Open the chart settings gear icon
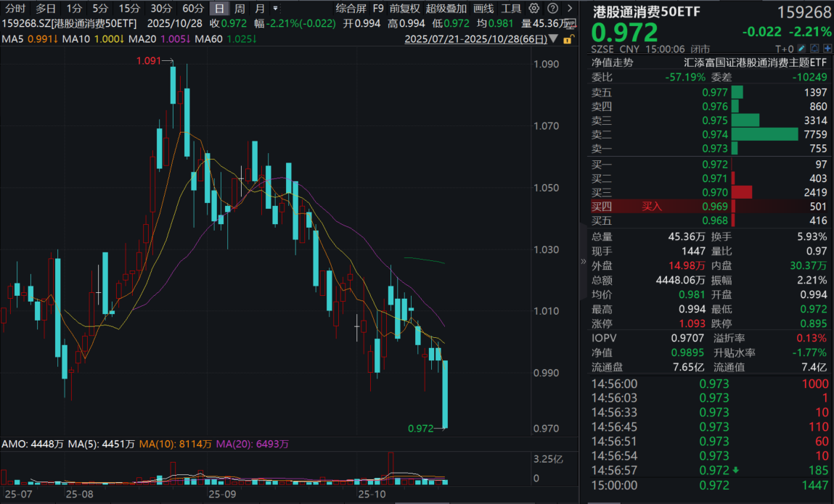Image resolution: width=834 pixels, height=504 pixels. [534, 9]
